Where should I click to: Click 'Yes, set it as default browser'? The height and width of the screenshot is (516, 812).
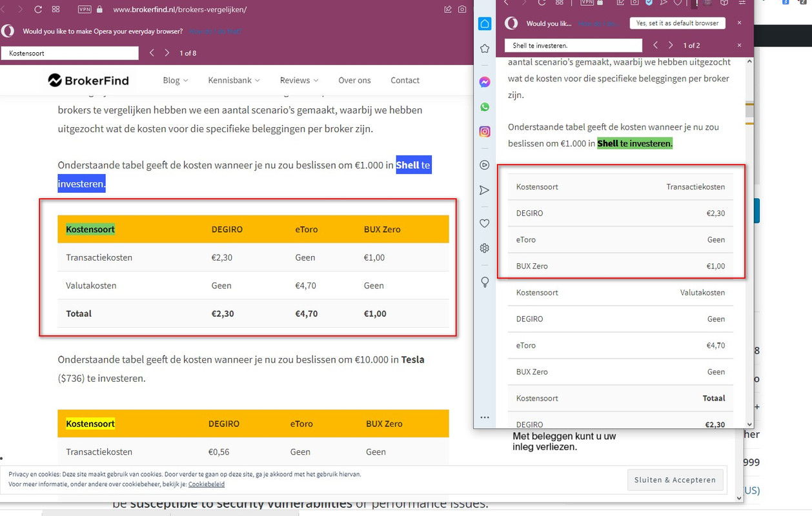click(677, 23)
